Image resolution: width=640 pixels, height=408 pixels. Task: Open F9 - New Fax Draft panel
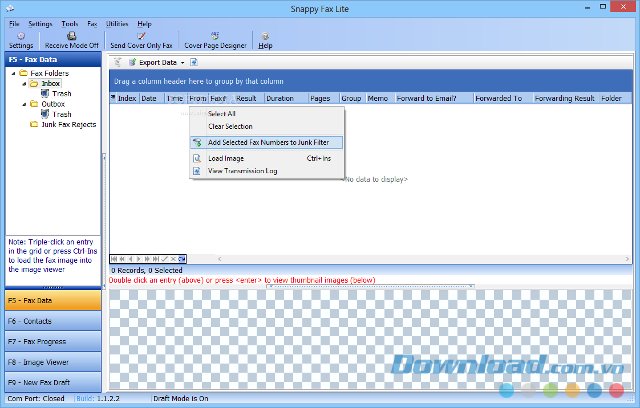[52, 381]
